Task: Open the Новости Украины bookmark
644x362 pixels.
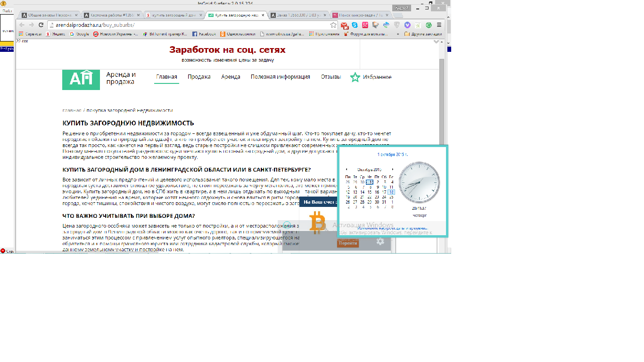Action: [116, 34]
